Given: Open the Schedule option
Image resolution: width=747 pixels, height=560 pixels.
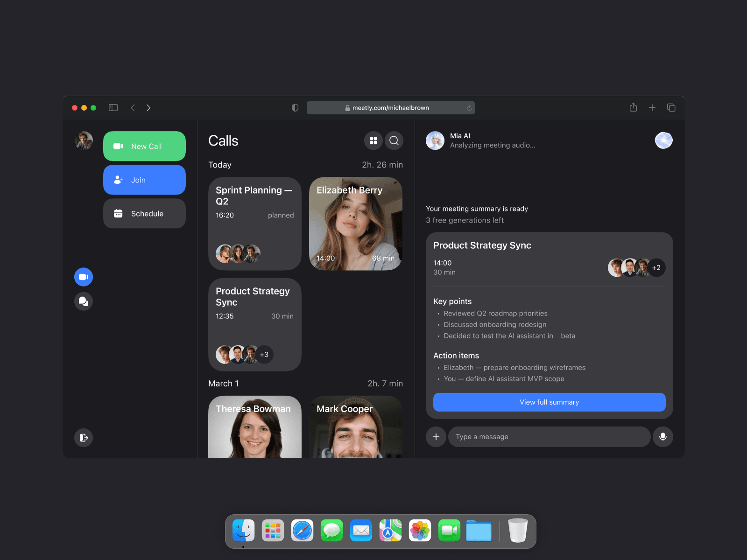Looking at the screenshot, I should (144, 214).
